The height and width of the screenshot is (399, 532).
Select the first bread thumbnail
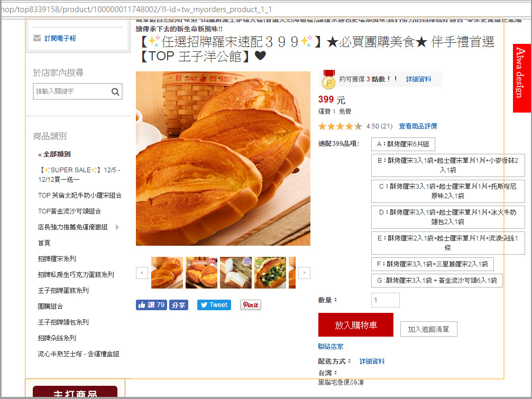[167, 273]
